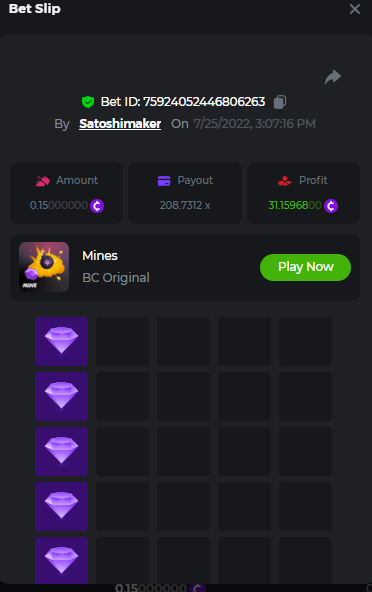The width and height of the screenshot is (372, 592).
Task: Open the Satoshimaker user profile
Action: (x=120, y=123)
